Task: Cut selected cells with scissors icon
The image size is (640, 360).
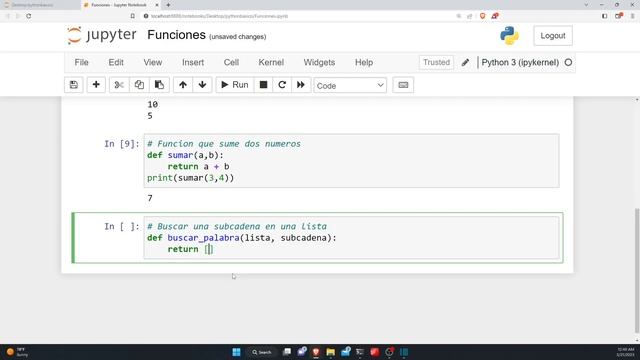Action: pos(119,85)
